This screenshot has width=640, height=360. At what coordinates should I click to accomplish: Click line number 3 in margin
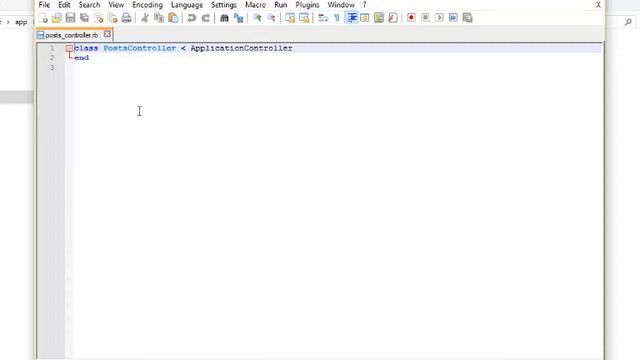coord(52,67)
